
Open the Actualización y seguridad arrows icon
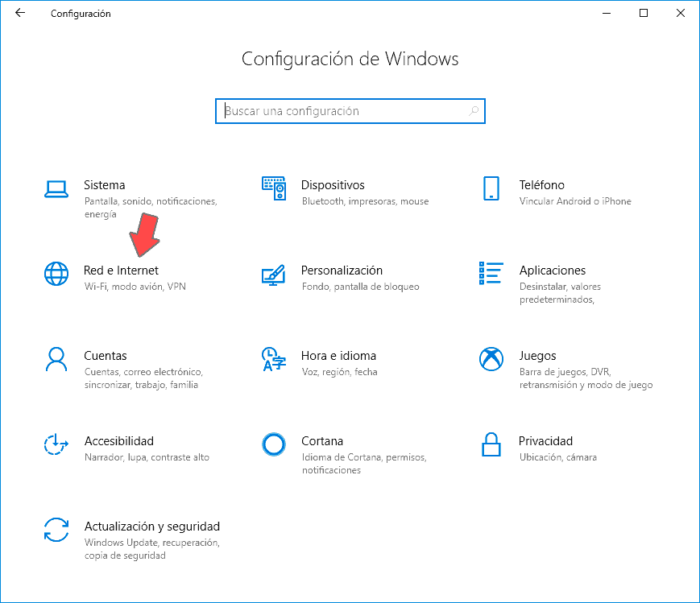(x=56, y=530)
